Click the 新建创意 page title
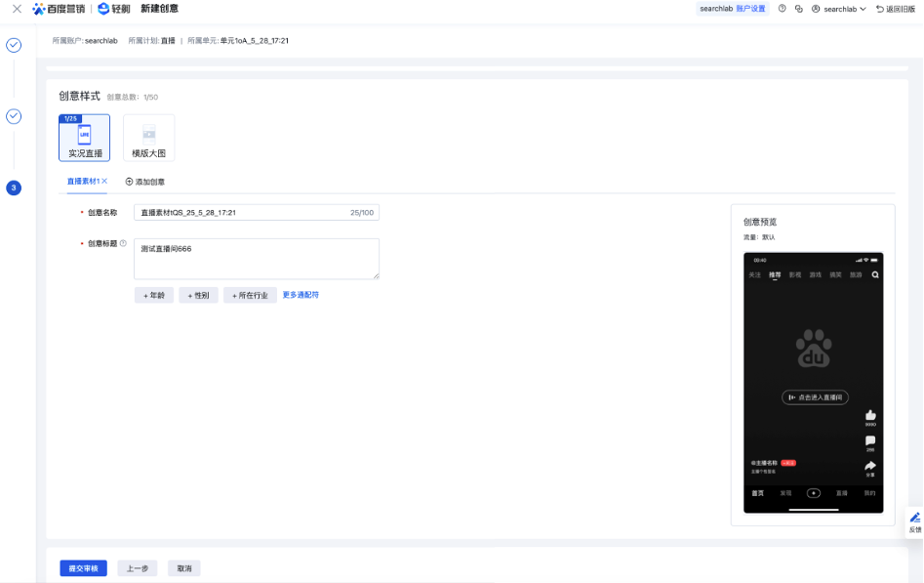The width and height of the screenshot is (924, 583). coord(159,9)
